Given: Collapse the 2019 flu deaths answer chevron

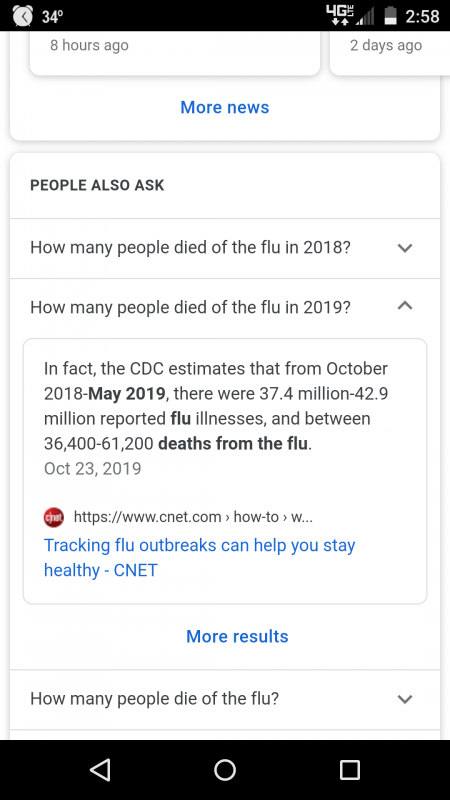Looking at the screenshot, I should (405, 307).
